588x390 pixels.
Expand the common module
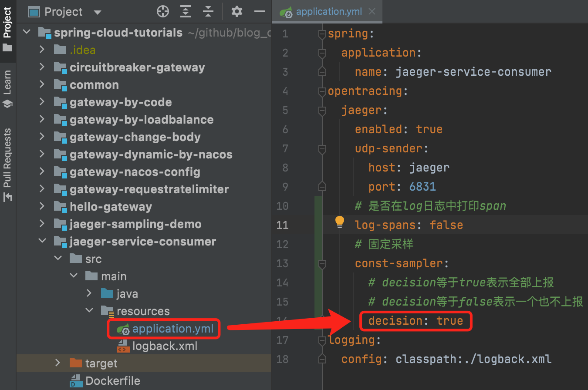42,85
